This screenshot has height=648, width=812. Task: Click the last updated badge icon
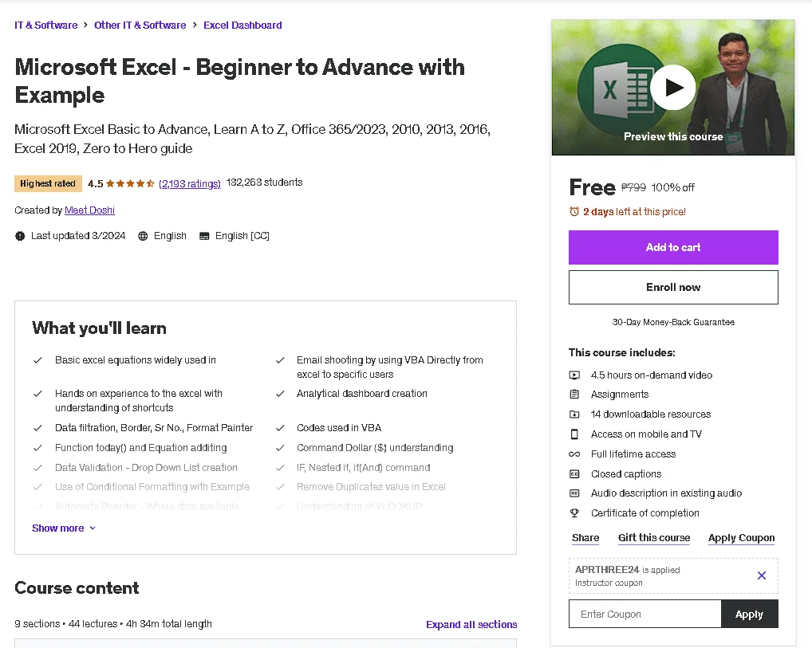20,236
